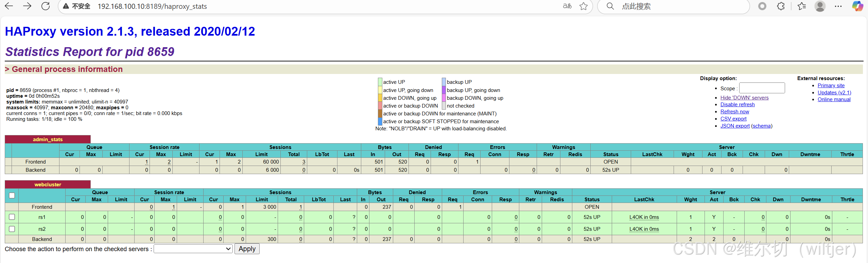Open browser settings and more menu
The height and width of the screenshot is (263, 868).
pyautogui.click(x=838, y=6)
